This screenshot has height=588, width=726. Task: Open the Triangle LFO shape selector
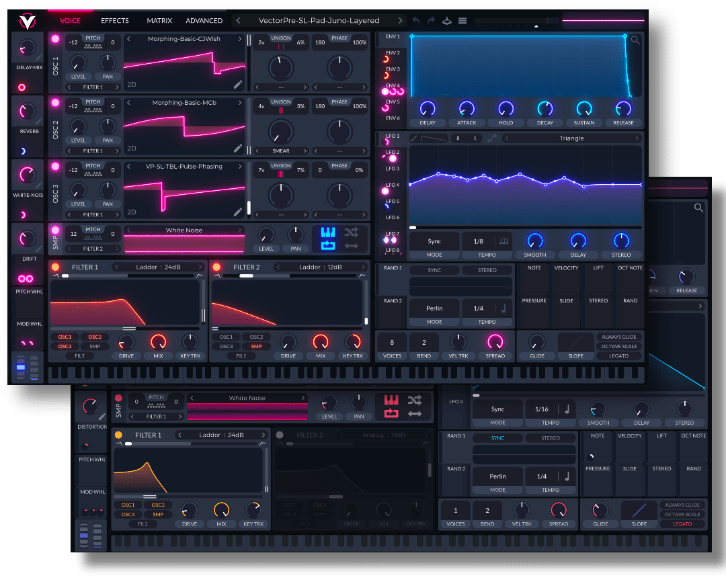click(x=571, y=138)
